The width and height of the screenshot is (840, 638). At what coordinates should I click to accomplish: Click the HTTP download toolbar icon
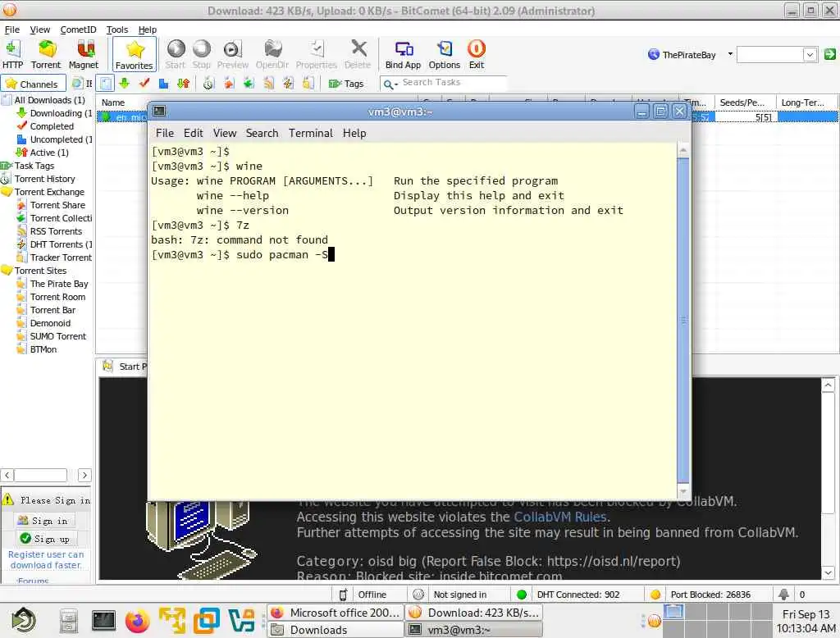[12, 55]
